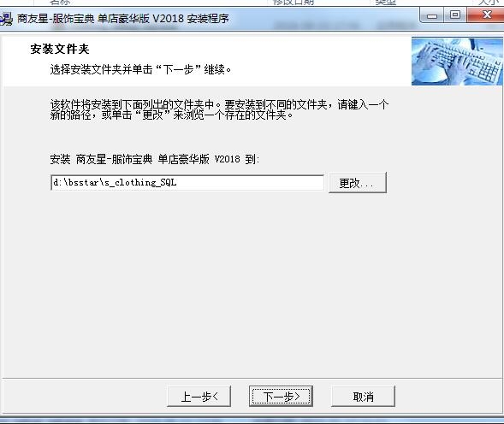The height and width of the screenshot is (424, 504).
Task: Cancel installation with 取消 button
Action: pos(363,397)
